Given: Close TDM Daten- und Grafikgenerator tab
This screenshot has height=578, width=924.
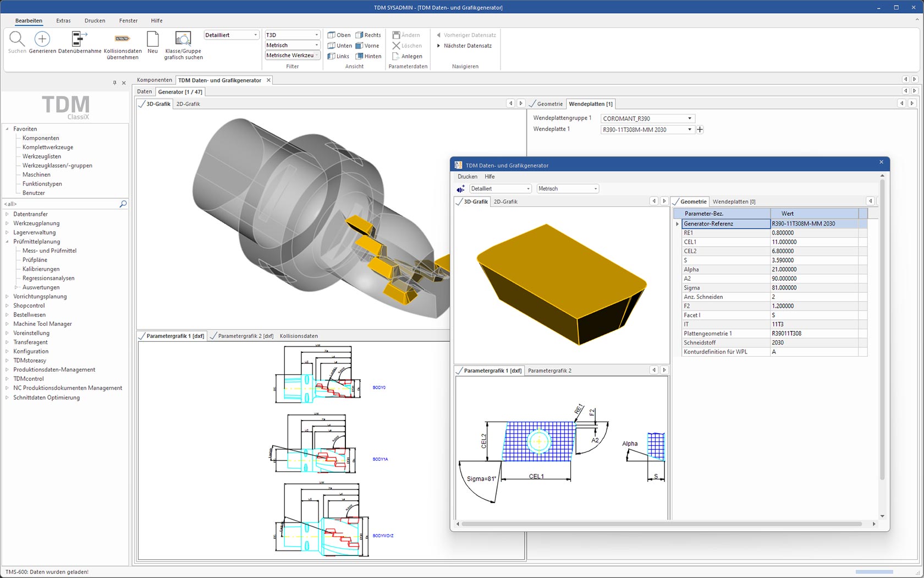Looking at the screenshot, I should click(x=268, y=80).
